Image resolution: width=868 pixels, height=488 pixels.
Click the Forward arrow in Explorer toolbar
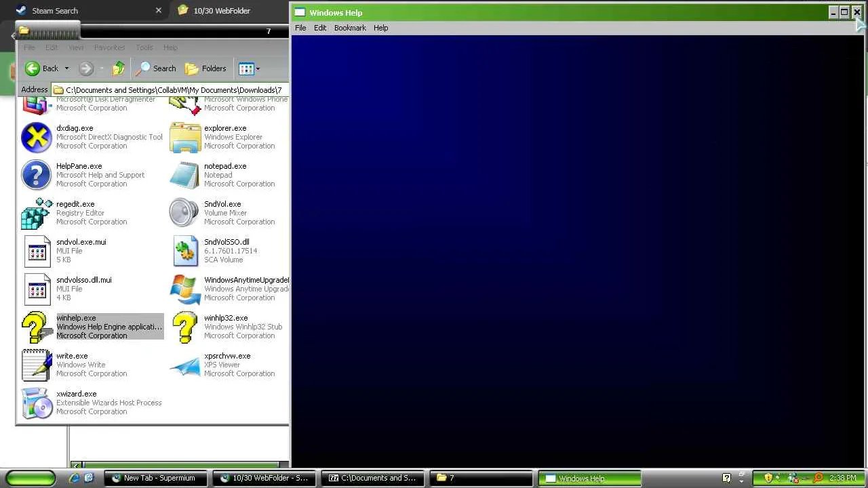point(85,68)
